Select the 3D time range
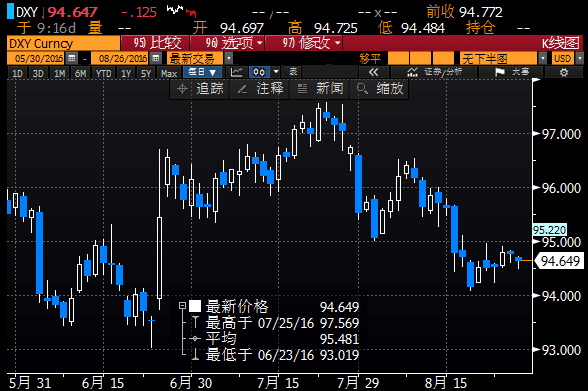The width and height of the screenshot is (588, 391). point(38,73)
